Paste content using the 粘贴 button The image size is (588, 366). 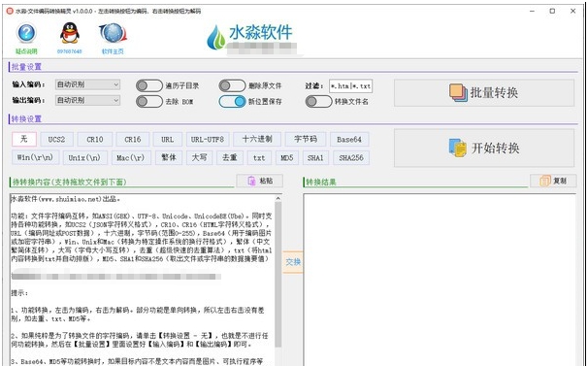259,181
